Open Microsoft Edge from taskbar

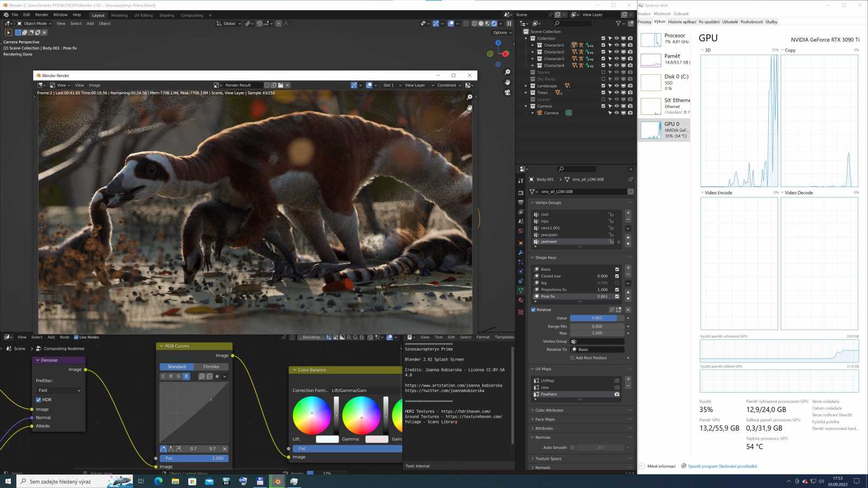pos(158,481)
